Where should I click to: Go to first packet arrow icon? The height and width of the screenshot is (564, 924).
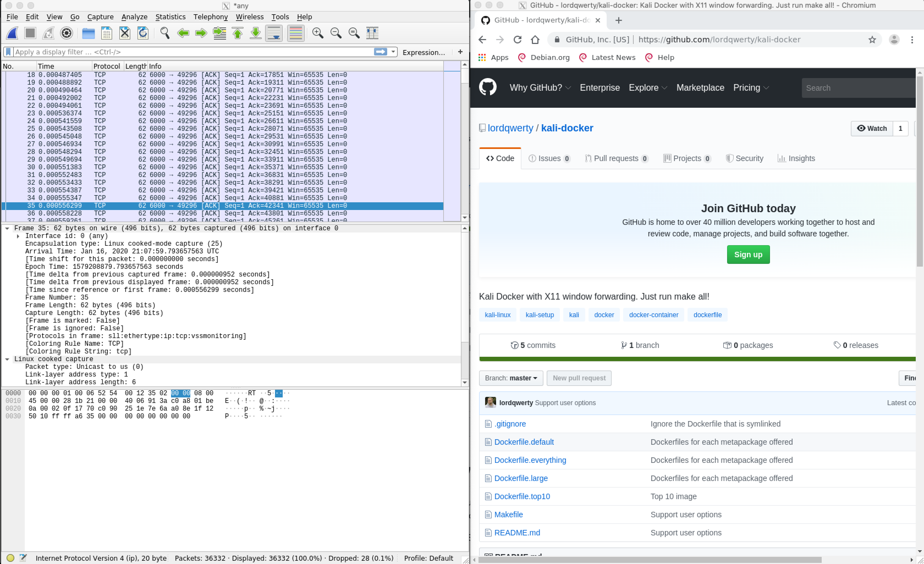pos(237,33)
